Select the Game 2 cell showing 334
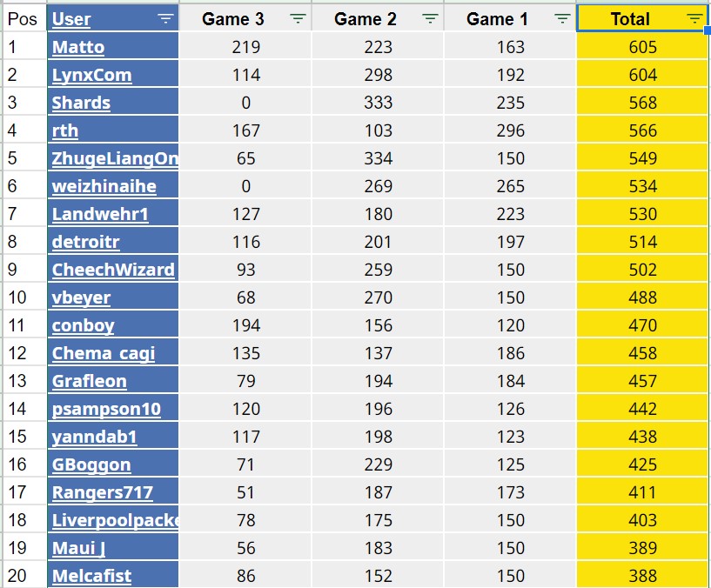The width and height of the screenshot is (711, 588). [379, 158]
